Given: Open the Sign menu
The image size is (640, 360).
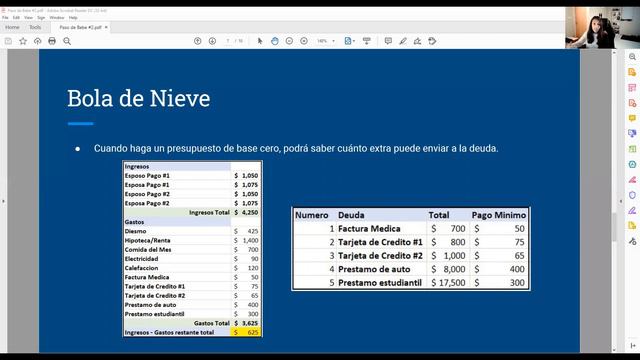Looking at the screenshot, I should (41, 18).
